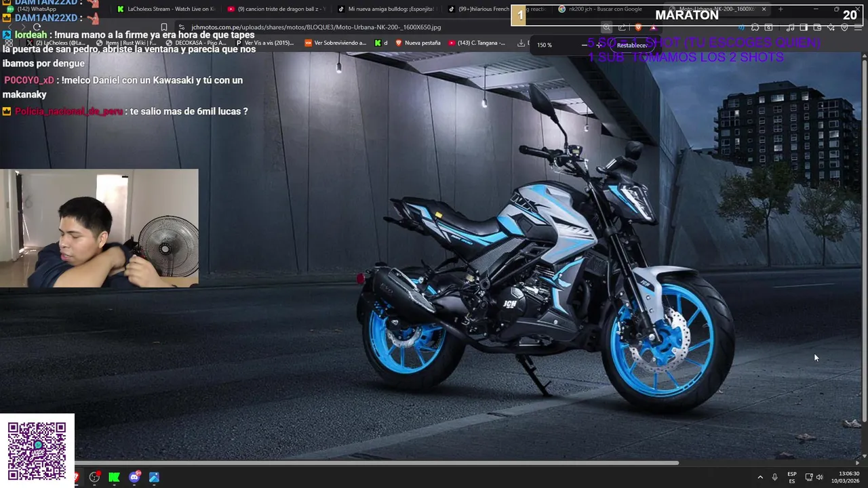The width and height of the screenshot is (868, 488).
Task: Open network status icon in system tray
Action: click(x=809, y=477)
